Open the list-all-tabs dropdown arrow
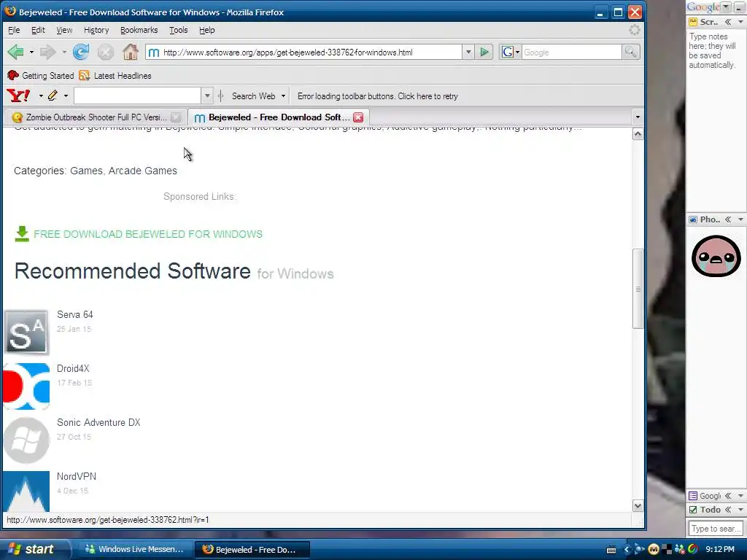Screen dimensions: 747x560 [x=638, y=117]
